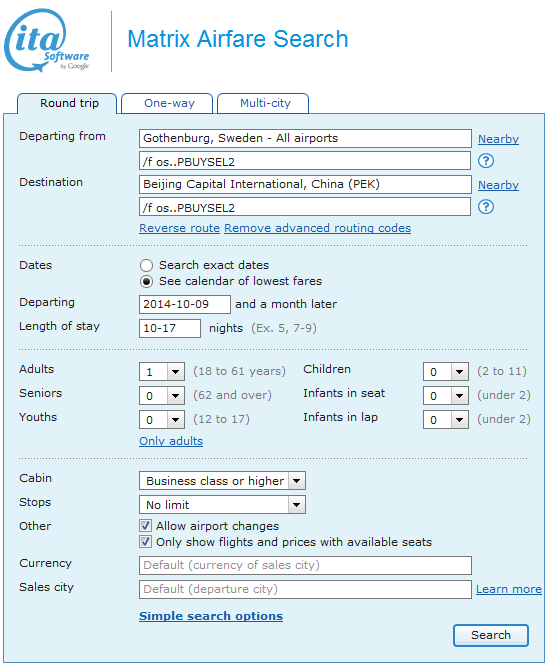
Task: Click the Simple search options link
Action: [211, 616]
